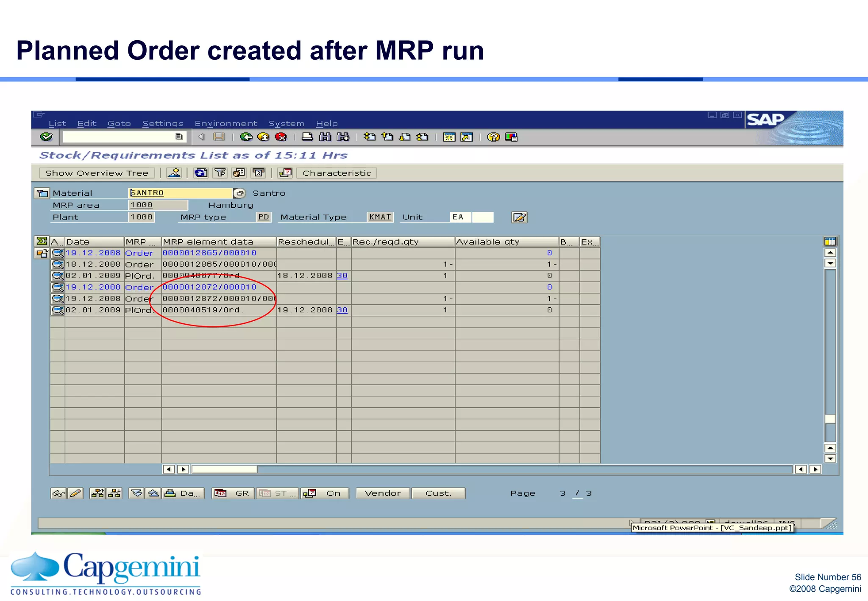The width and height of the screenshot is (868, 601).
Task: Expand the header details icon beside Material
Action: coord(42,193)
